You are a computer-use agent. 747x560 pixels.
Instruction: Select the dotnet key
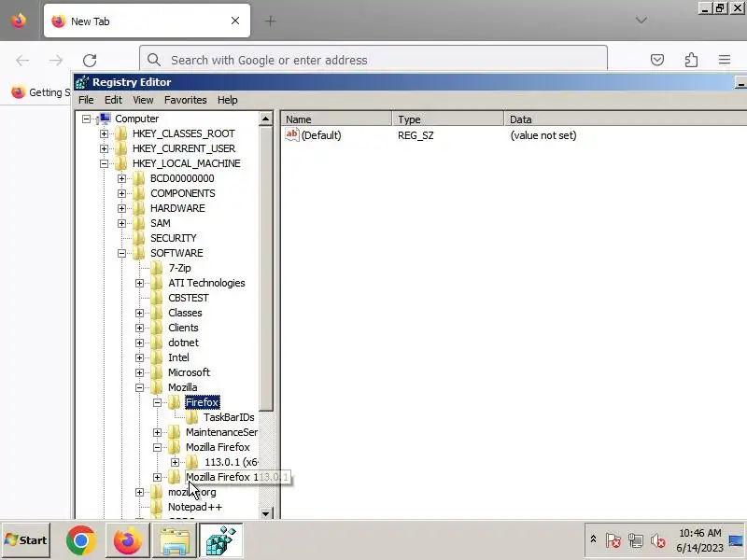coord(183,343)
